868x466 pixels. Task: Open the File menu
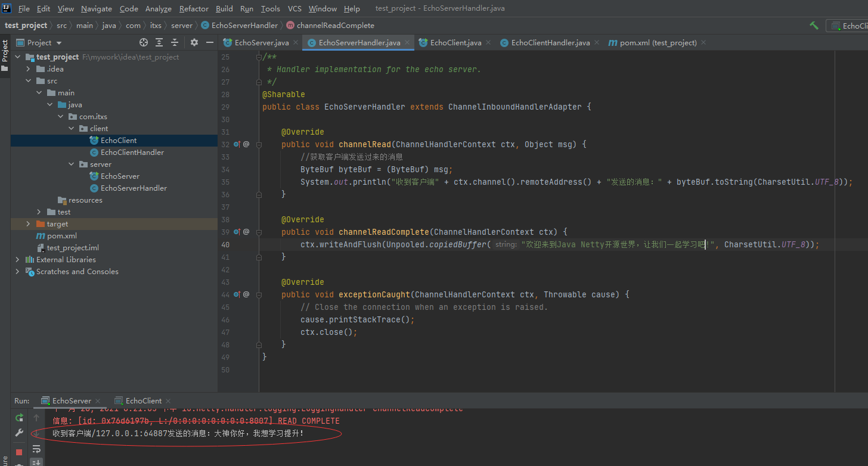[x=24, y=9]
